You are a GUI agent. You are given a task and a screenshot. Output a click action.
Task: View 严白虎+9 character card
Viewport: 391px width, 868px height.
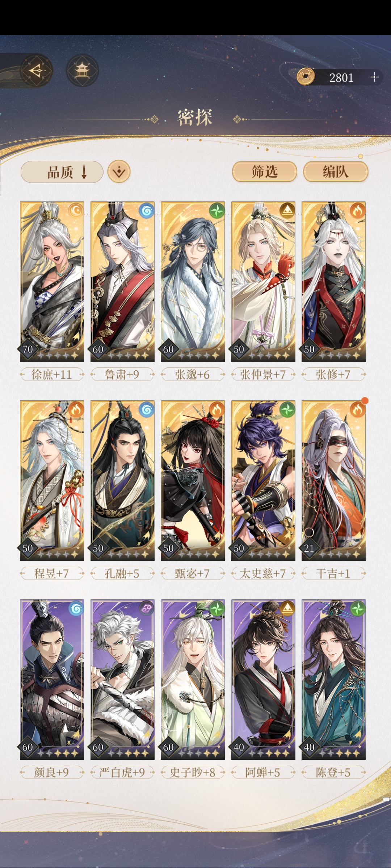click(122, 680)
